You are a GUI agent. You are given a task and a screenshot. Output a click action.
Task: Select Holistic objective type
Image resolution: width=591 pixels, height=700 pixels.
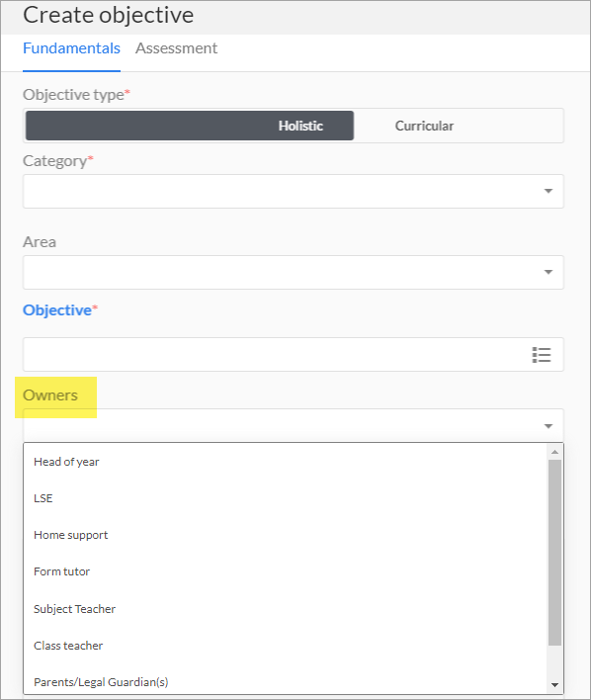[x=190, y=126]
